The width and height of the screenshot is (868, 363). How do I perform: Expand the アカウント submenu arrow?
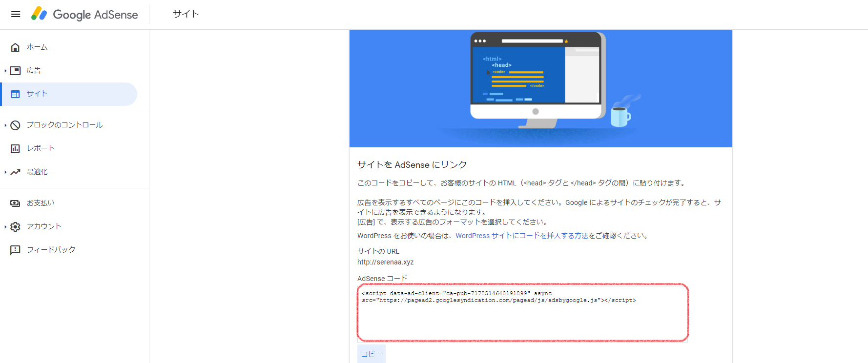coord(5,227)
